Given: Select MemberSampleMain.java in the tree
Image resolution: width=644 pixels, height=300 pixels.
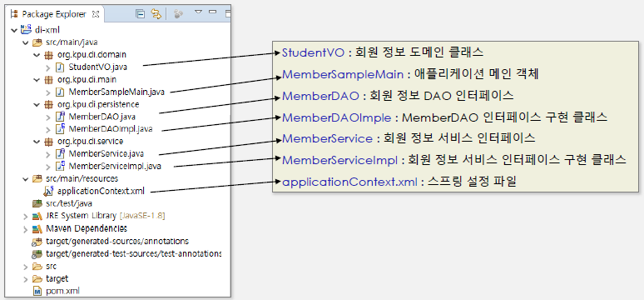Looking at the screenshot, I should (x=116, y=92).
